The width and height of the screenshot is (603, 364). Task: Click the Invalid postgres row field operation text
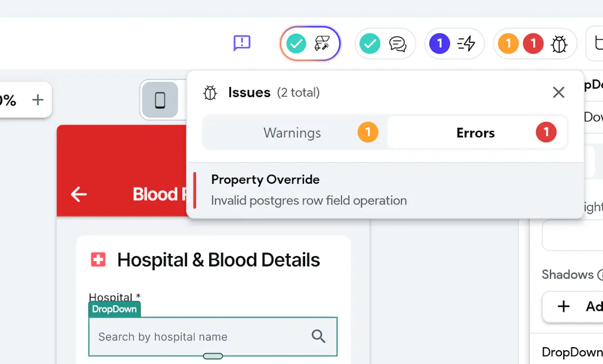tap(309, 201)
